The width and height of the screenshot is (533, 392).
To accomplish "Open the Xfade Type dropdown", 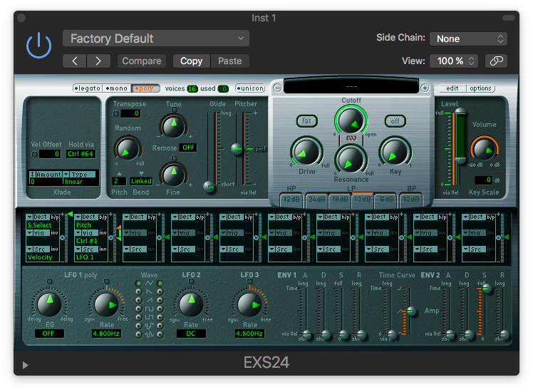I will pos(81,175).
